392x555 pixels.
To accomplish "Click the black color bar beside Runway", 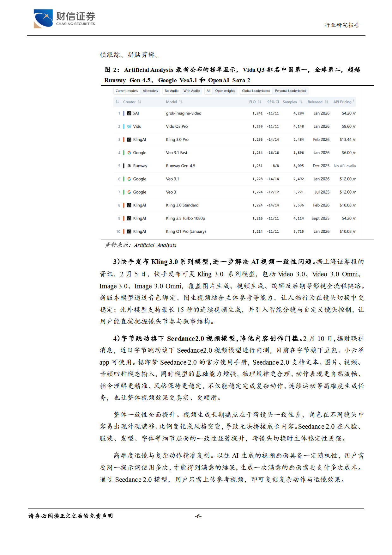I will click(124, 166).
